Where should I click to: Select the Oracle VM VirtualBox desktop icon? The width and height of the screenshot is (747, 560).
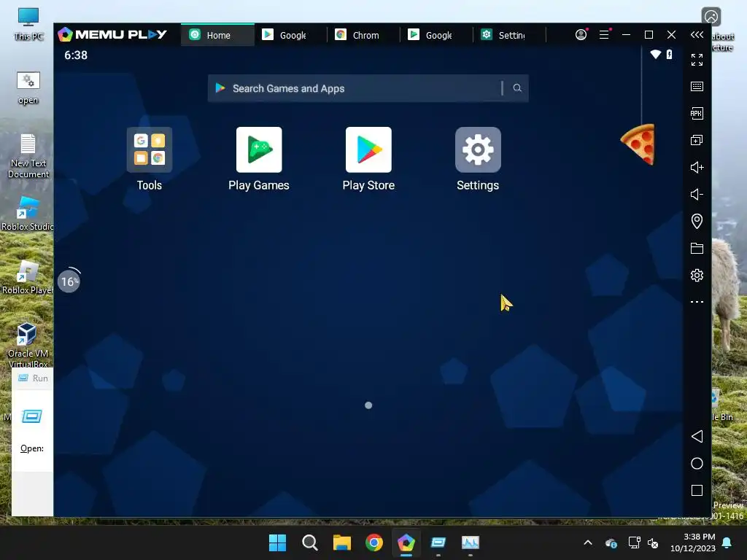point(28,345)
